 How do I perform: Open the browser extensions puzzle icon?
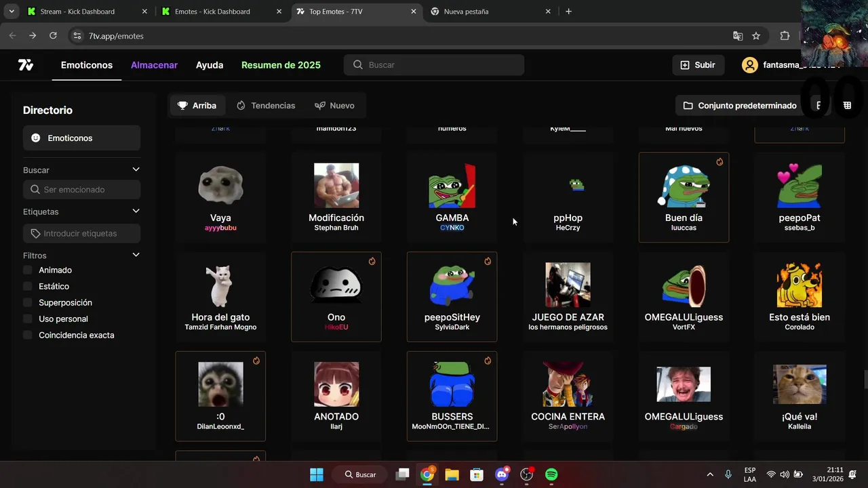point(785,36)
